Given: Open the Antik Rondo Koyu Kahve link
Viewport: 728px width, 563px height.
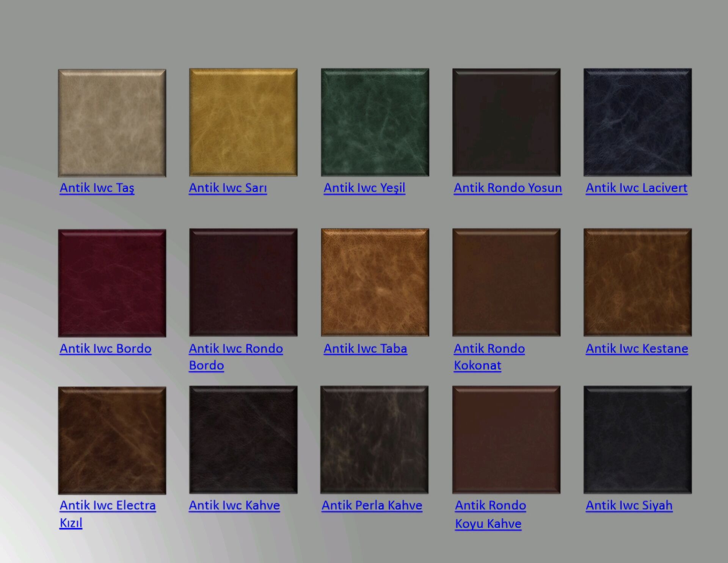Looking at the screenshot, I should click(490, 505).
